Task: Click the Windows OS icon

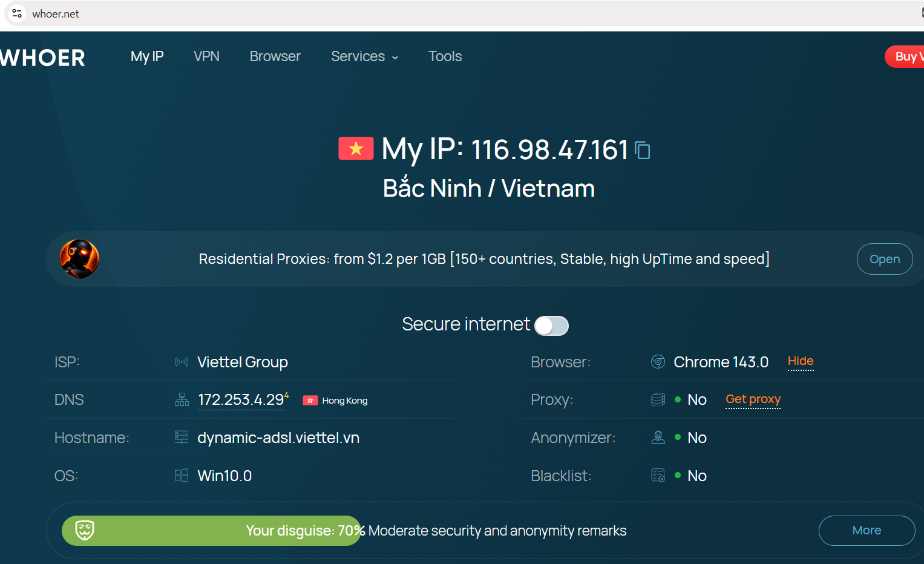Action: (x=182, y=476)
